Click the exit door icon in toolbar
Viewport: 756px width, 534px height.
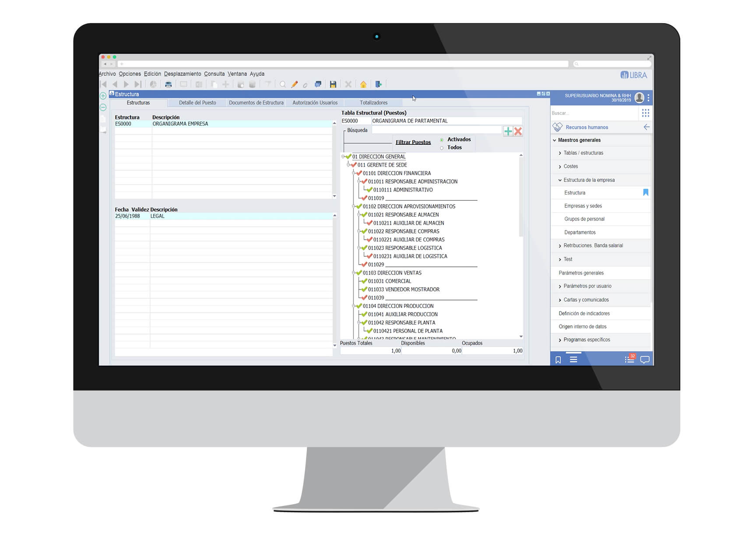(379, 84)
